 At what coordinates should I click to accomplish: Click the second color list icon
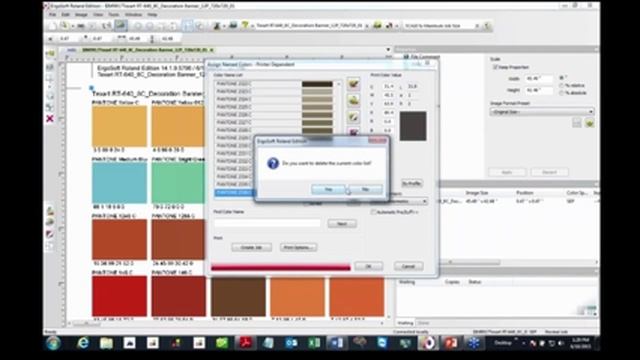tap(353, 100)
